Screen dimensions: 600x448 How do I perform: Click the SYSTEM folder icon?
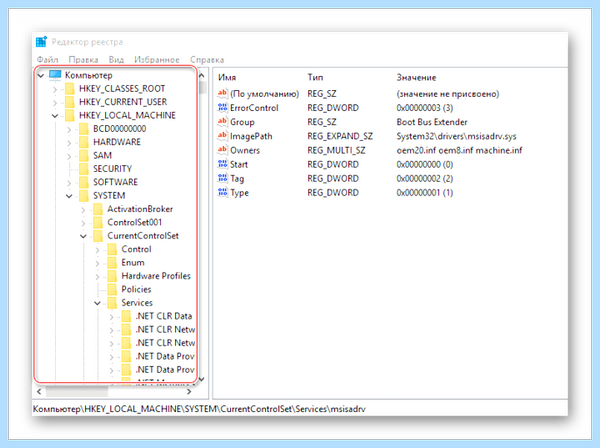tap(84, 196)
